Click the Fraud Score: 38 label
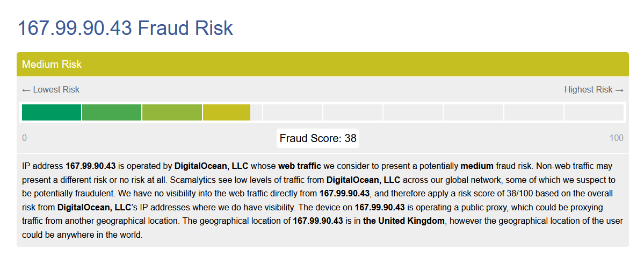 (x=318, y=138)
